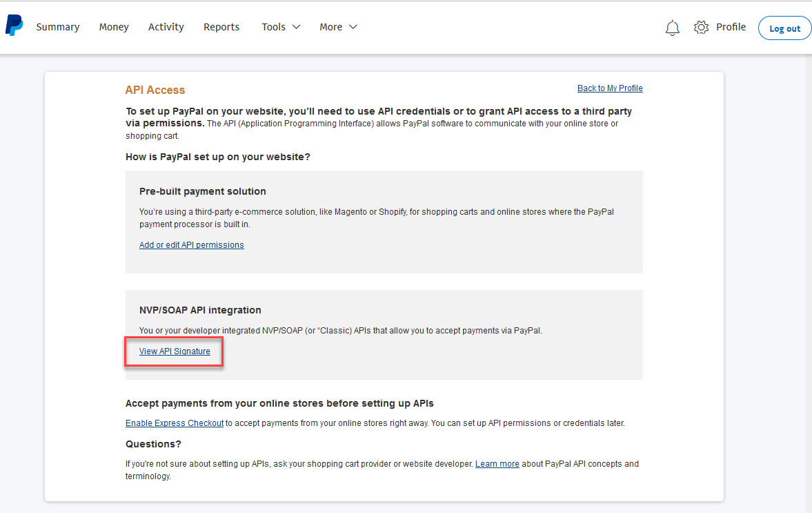Click 'How is PayPal set up on your website?'
Screen dimensions: 812x513
pos(217,157)
